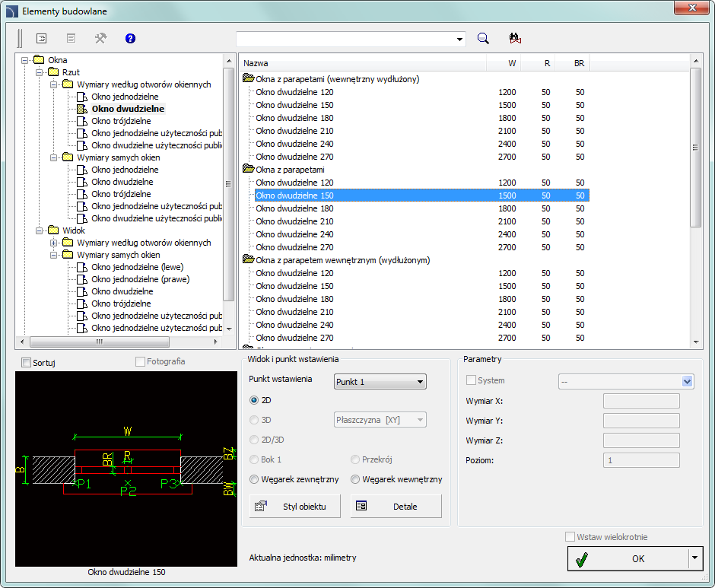Sort by the Nazwa column header

pos(363,63)
